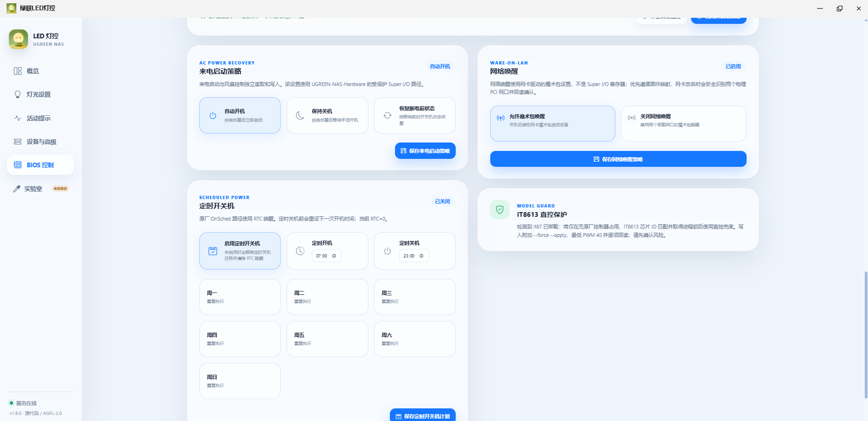Click the SCHEDULED POWER label

tap(224, 198)
